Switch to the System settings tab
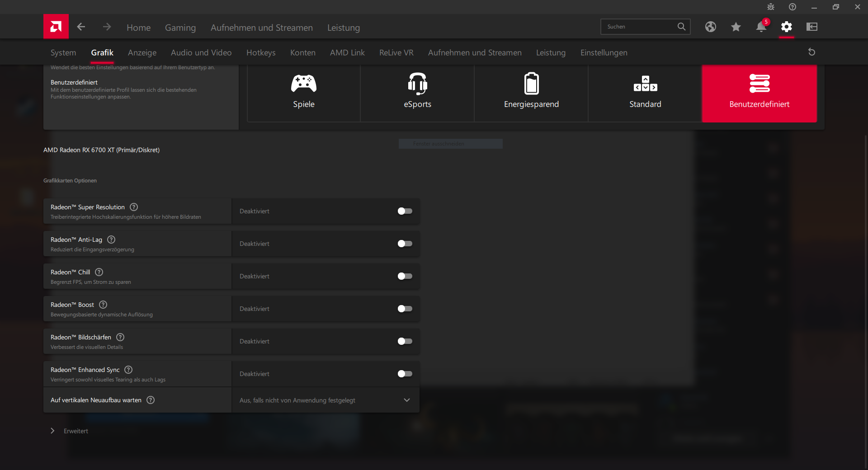This screenshot has height=470, width=868. tap(63, 52)
